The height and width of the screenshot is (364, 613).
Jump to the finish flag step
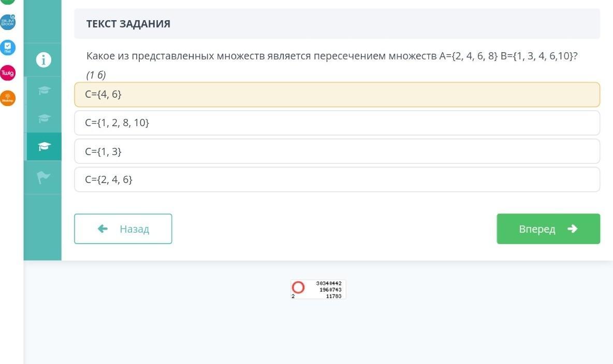point(44,178)
